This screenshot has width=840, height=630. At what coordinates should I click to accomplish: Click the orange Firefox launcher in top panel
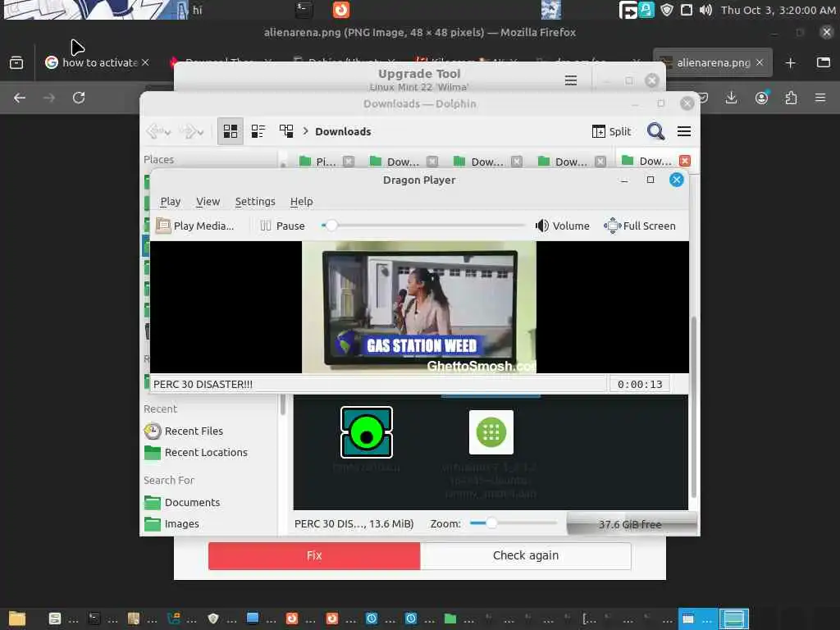point(340,10)
